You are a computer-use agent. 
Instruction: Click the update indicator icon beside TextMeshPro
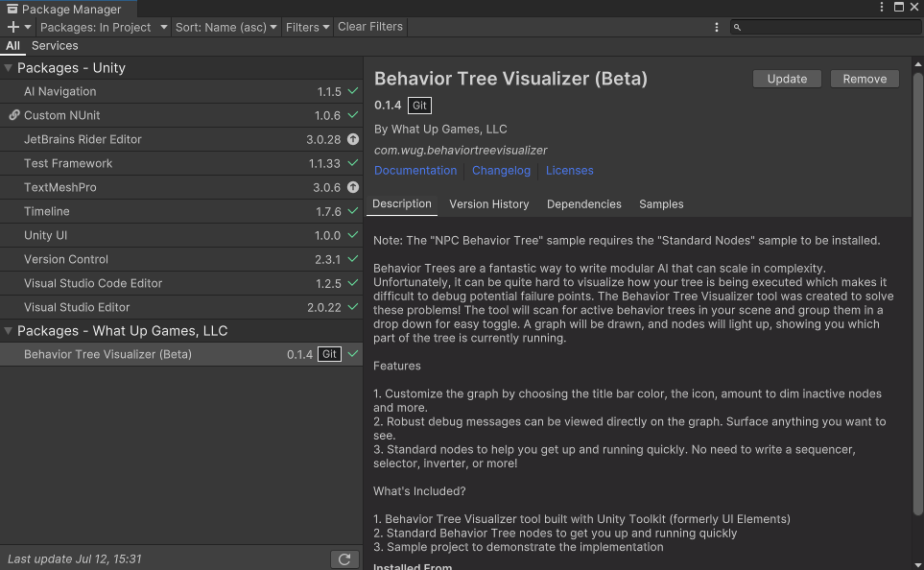click(x=352, y=187)
